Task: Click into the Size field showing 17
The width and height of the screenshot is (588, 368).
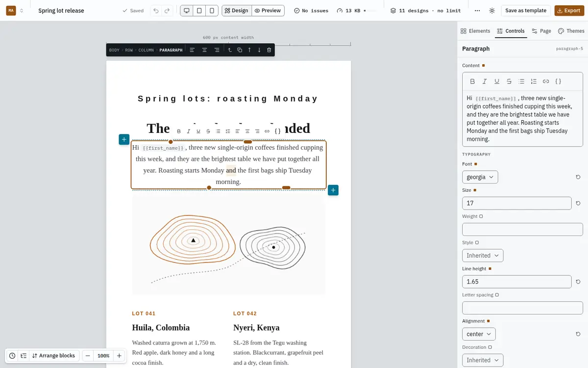Action: point(517,203)
